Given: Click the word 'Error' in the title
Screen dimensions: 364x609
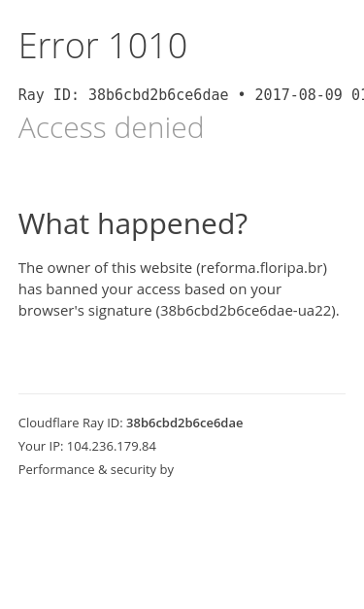Looking at the screenshot, I should click(x=58, y=46).
